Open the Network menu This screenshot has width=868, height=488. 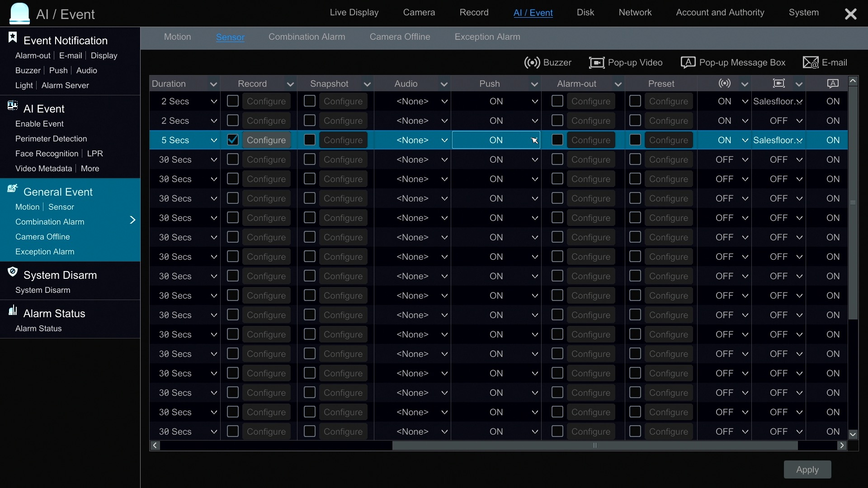[x=635, y=13]
